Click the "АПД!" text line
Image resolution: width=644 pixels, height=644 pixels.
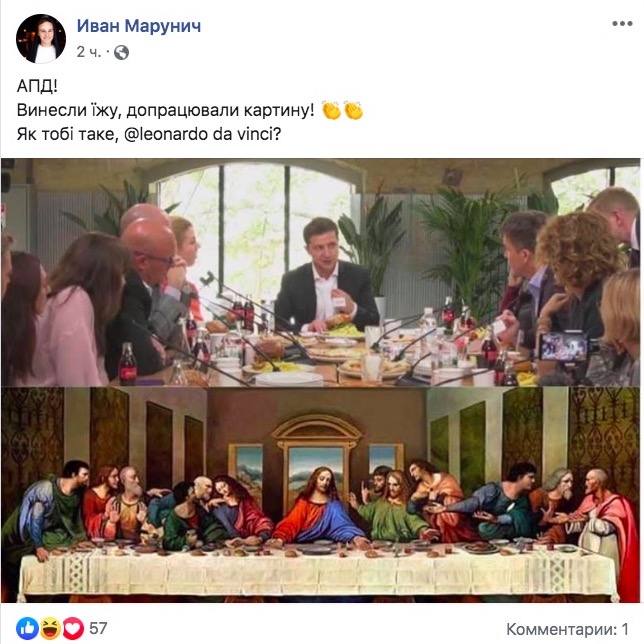coord(38,86)
